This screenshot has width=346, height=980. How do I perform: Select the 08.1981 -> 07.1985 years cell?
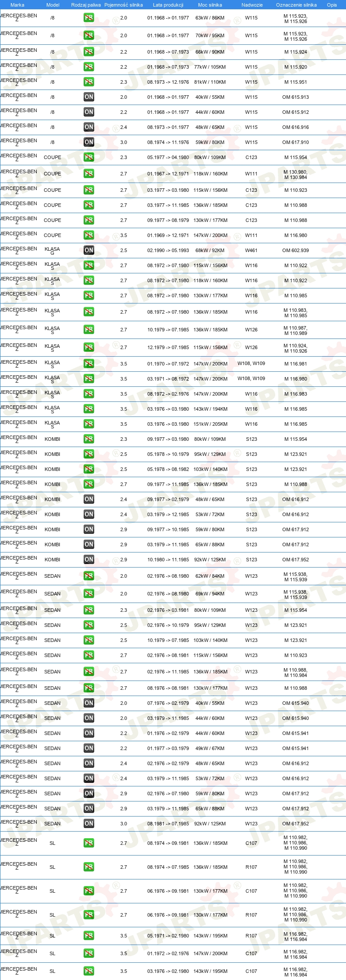168,824
